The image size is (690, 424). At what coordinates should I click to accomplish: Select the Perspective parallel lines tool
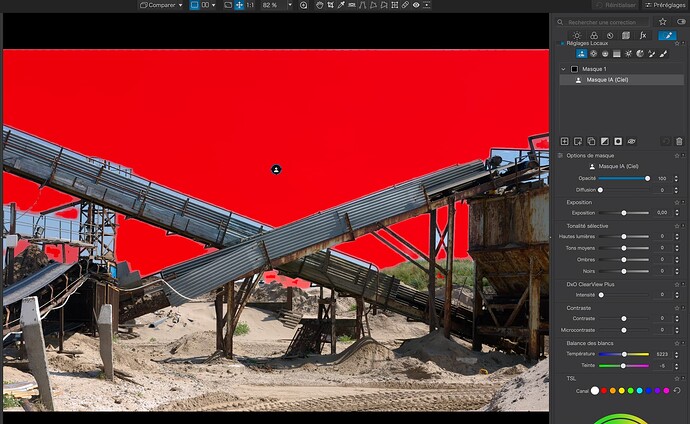tap(363, 5)
